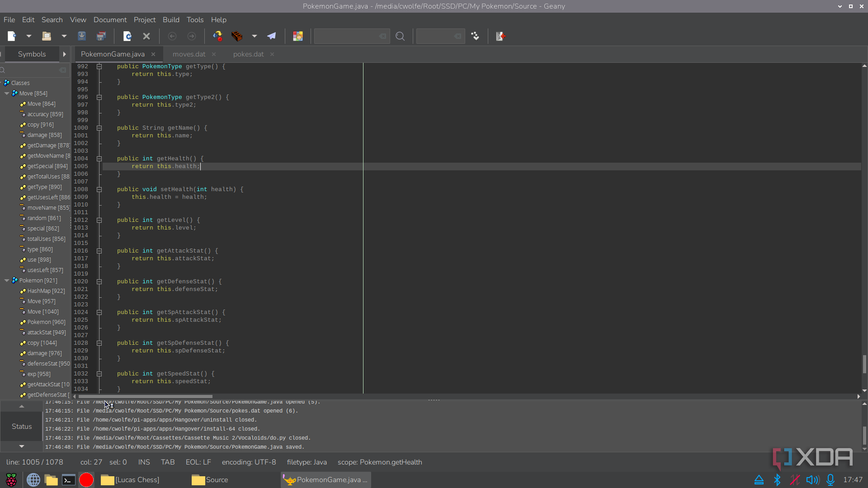
Task: Click the New file icon
Action: [x=12, y=36]
